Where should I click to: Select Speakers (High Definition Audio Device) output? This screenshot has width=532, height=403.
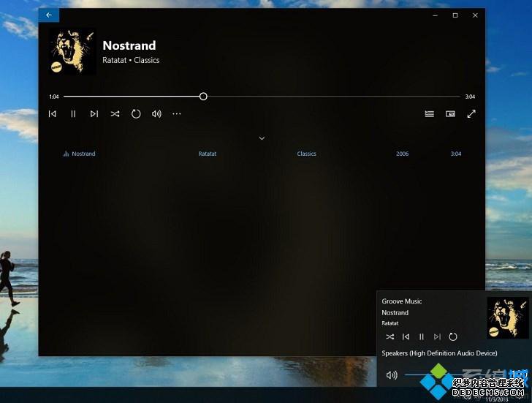click(439, 353)
